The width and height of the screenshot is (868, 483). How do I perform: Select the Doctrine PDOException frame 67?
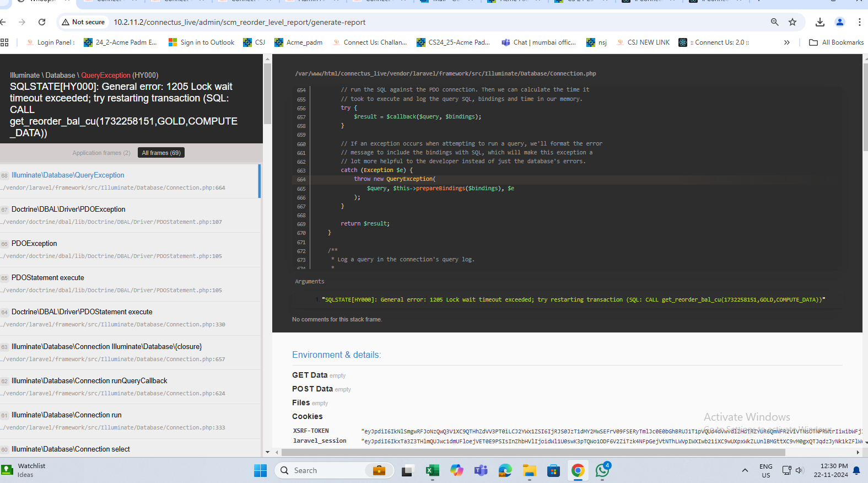click(130, 215)
